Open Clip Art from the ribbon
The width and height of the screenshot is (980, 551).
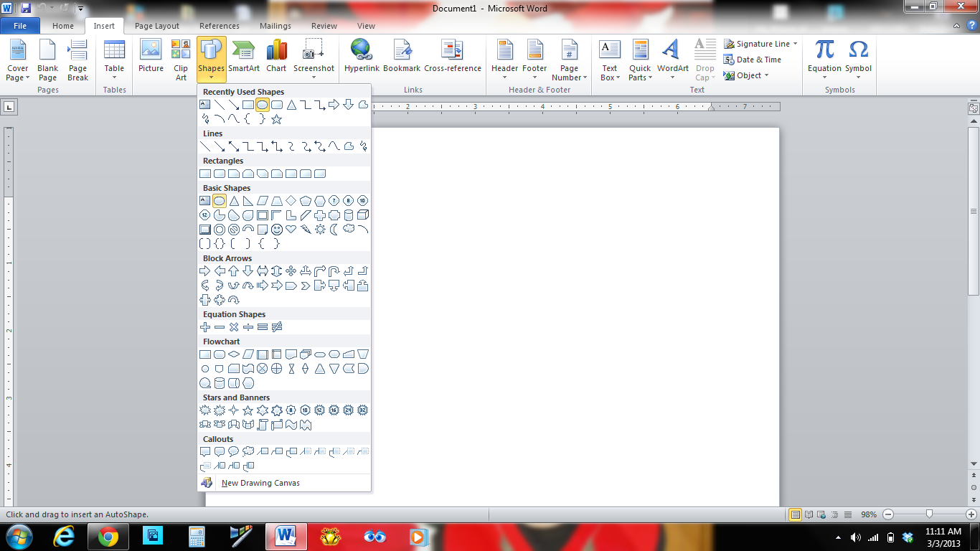coord(181,60)
